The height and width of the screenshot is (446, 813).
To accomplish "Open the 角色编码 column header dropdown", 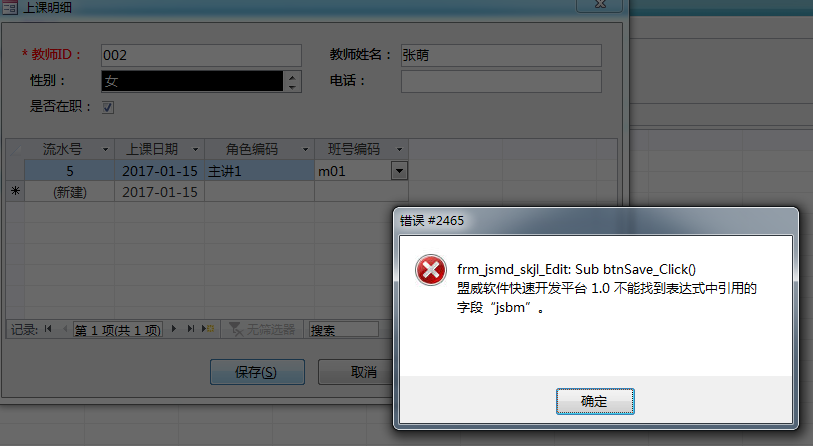I will coord(305,149).
